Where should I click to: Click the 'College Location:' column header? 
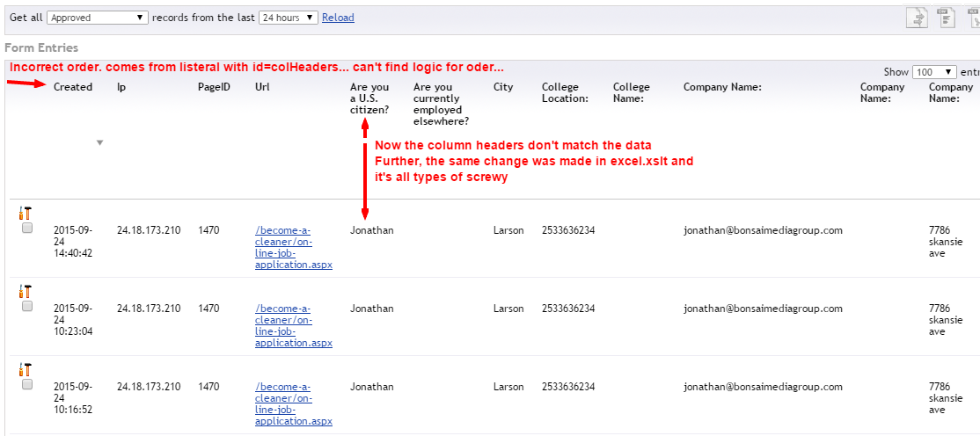(x=565, y=93)
